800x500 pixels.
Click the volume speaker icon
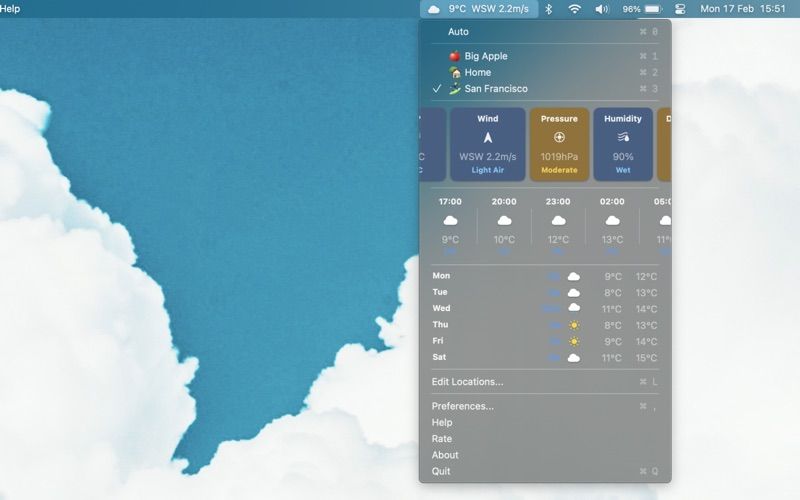coord(602,9)
